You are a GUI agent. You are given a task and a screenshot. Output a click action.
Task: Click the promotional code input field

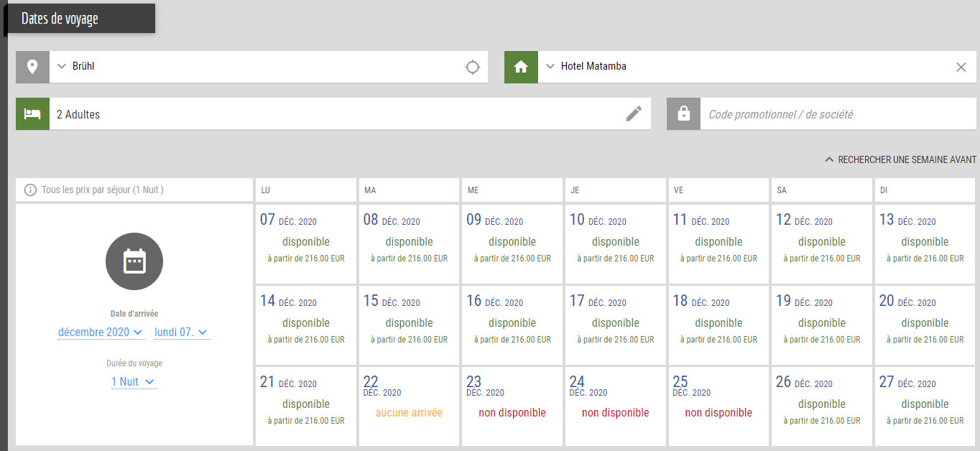[x=838, y=113]
